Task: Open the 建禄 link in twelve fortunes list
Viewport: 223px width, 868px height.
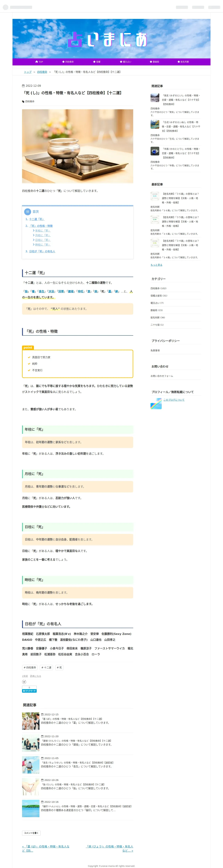Action: [71, 291]
